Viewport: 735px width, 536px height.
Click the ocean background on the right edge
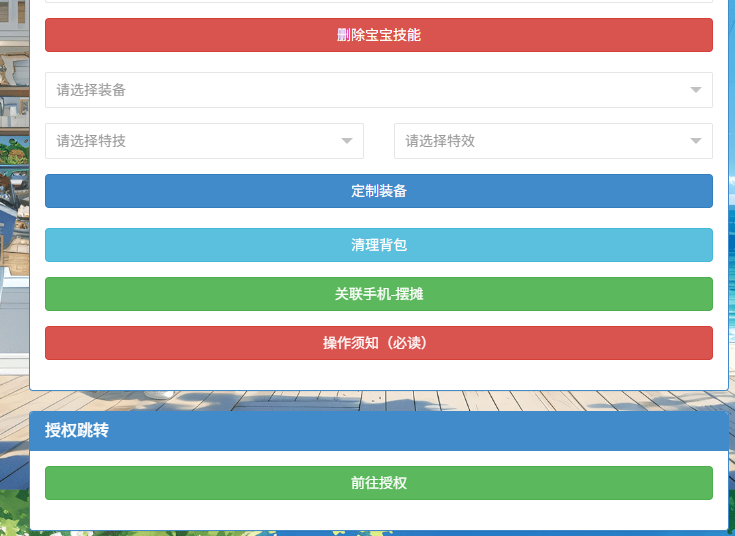[x=731, y=250]
